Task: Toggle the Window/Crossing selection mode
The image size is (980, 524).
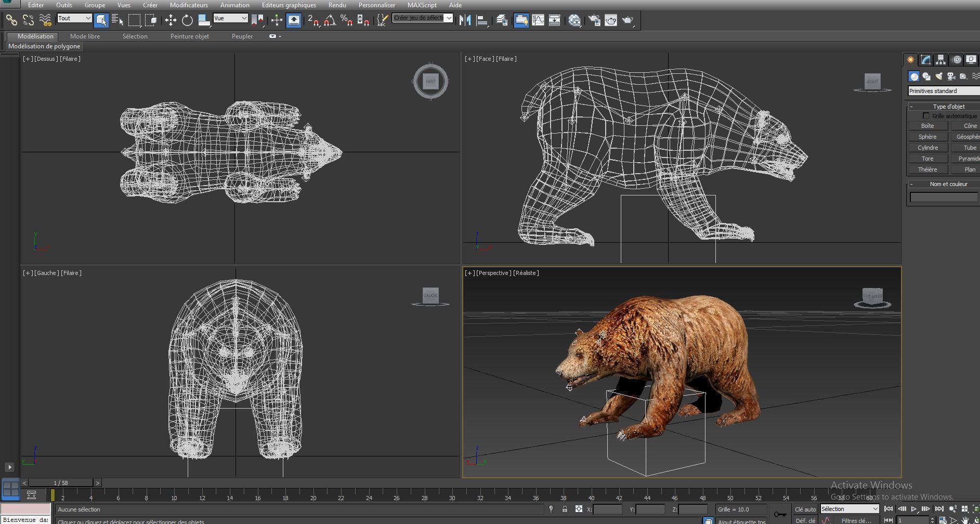Action: point(151,20)
